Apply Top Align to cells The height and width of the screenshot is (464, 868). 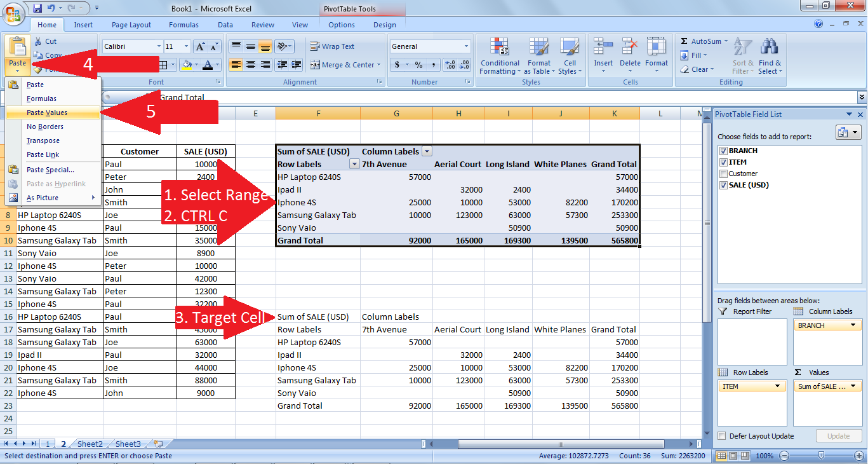click(x=236, y=46)
